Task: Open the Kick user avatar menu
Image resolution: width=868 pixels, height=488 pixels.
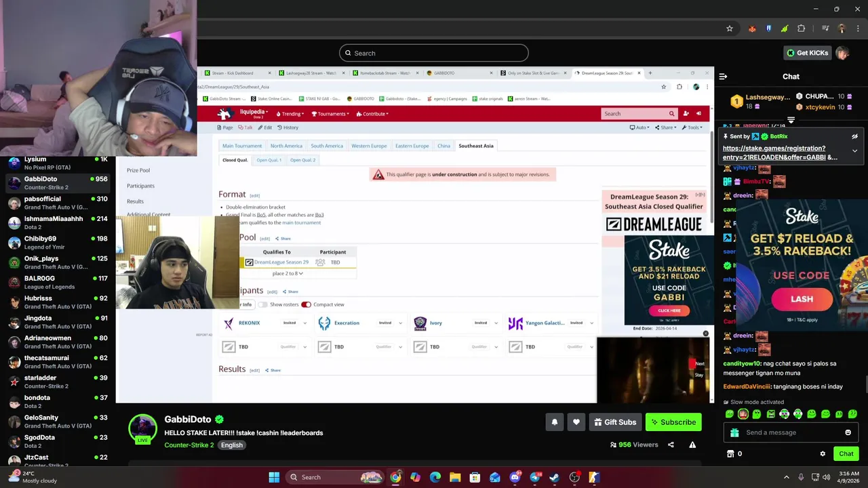Action: 842,53
